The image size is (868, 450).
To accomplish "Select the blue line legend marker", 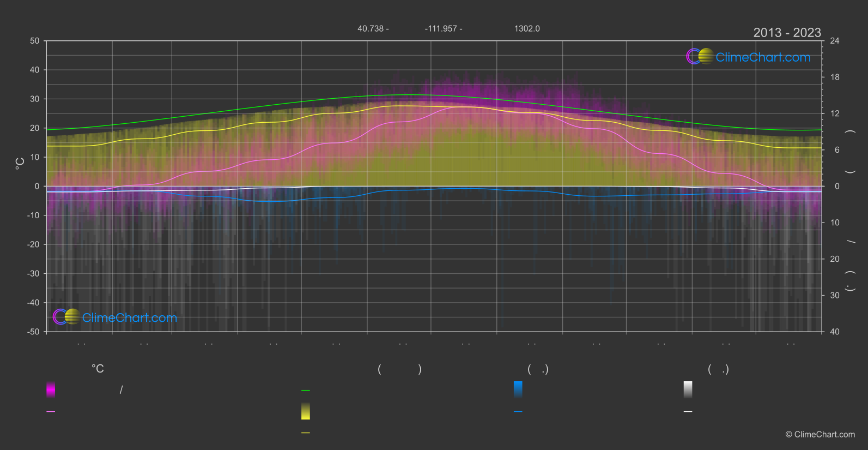I will 518,412.
